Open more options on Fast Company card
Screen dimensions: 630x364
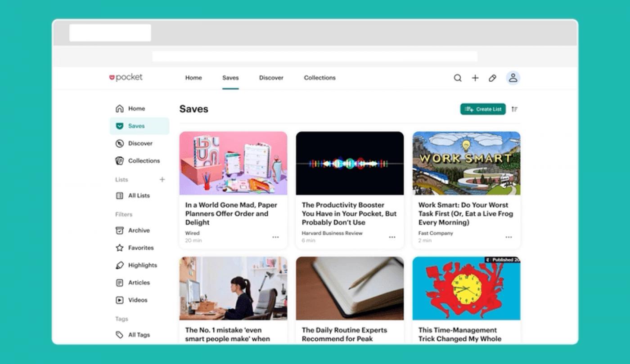pos(508,237)
